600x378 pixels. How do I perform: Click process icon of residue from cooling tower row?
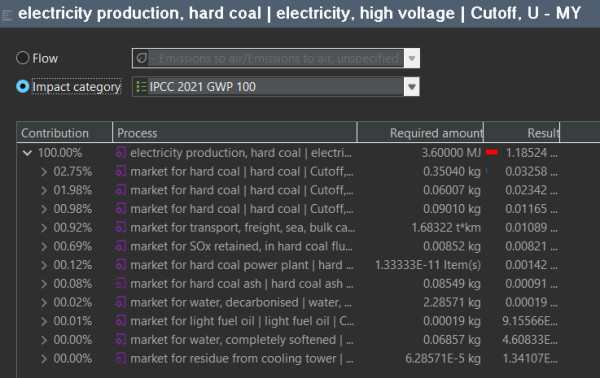pos(121,358)
